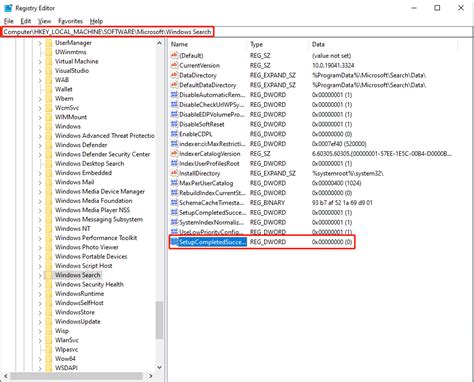
Task: Click the icon beside DefaultDataDirectory value
Action: tap(174, 85)
